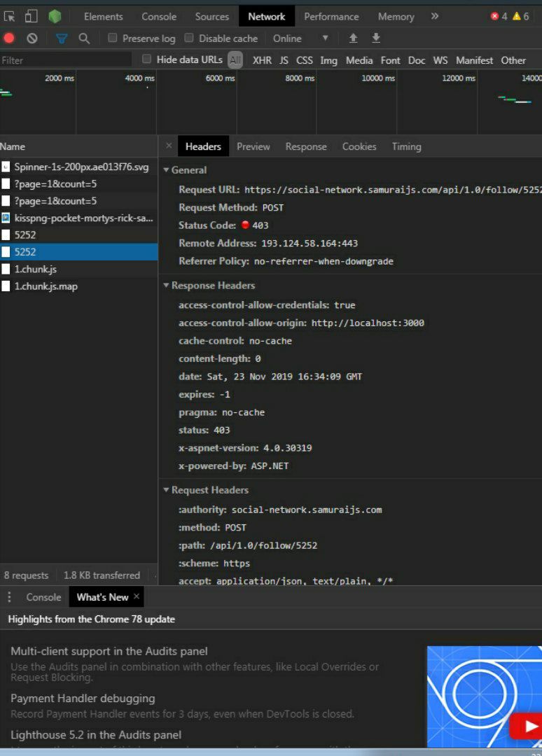
Task: Show more DevTools tabs chevron
Action: tap(434, 16)
